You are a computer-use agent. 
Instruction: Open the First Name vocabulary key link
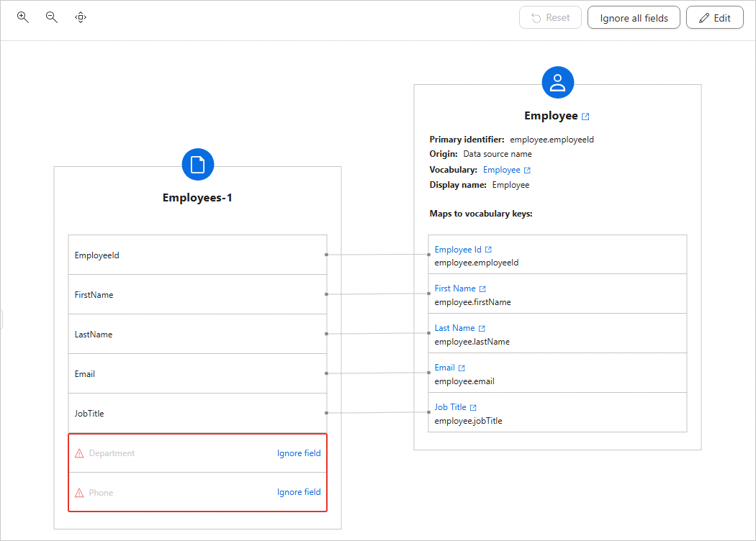coord(454,288)
